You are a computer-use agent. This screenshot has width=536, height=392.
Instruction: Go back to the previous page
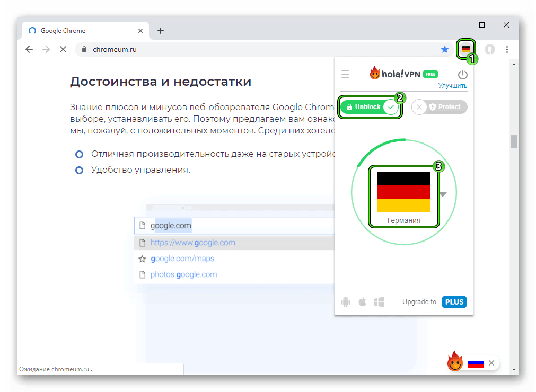[x=29, y=49]
